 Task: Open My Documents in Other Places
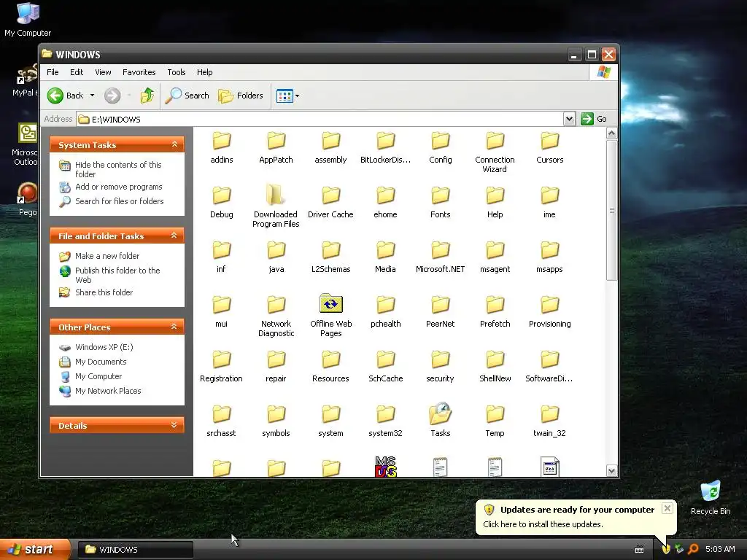pos(101,362)
